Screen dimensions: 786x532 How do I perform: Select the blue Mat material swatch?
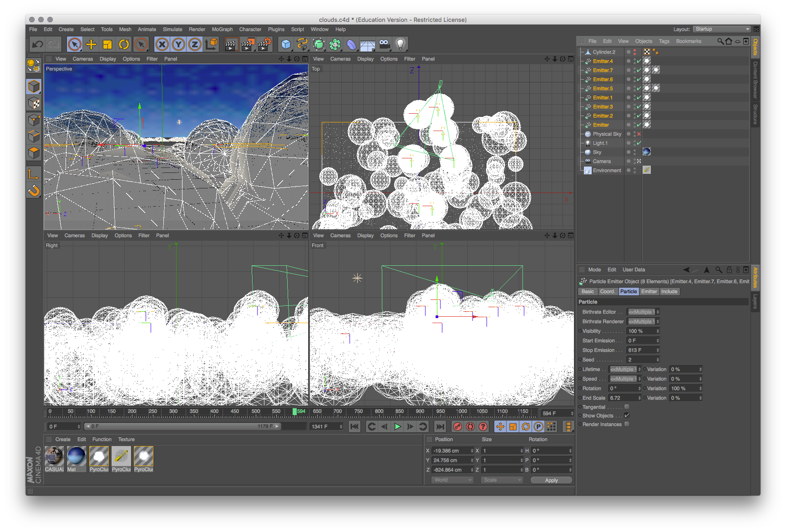tap(76, 456)
